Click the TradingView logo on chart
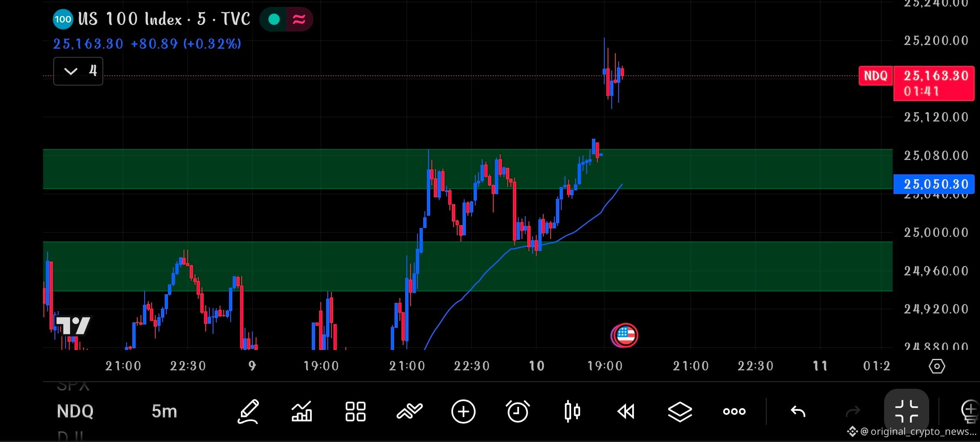The image size is (980, 442). [x=73, y=325]
